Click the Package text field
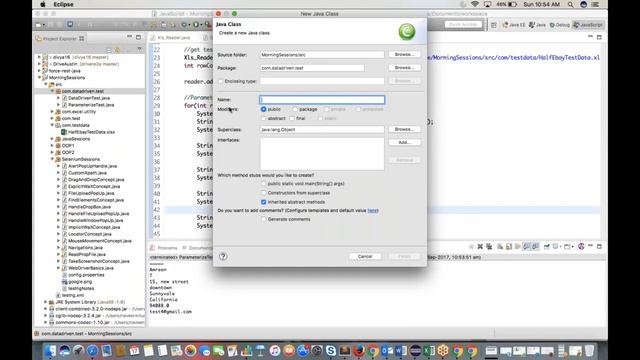The image size is (640, 360). click(312, 68)
